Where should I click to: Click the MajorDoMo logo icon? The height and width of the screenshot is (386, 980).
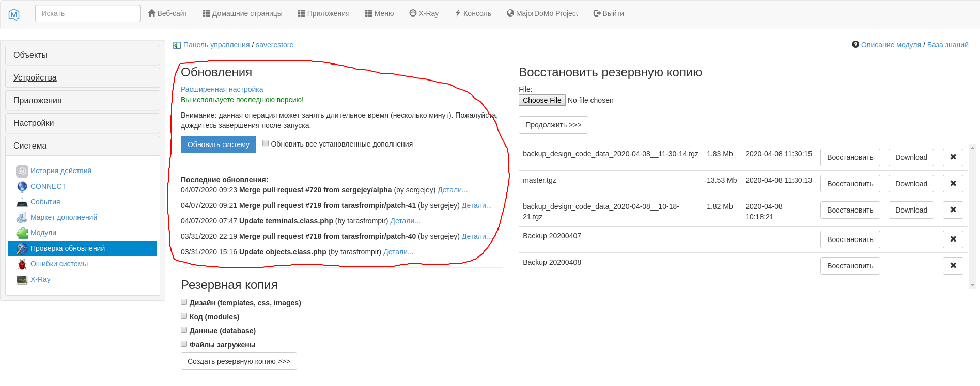click(14, 14)
